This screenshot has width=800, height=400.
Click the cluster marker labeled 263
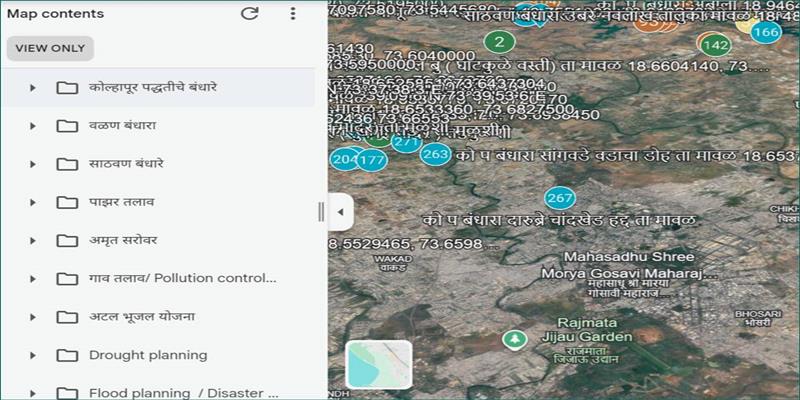pos(435,154)
